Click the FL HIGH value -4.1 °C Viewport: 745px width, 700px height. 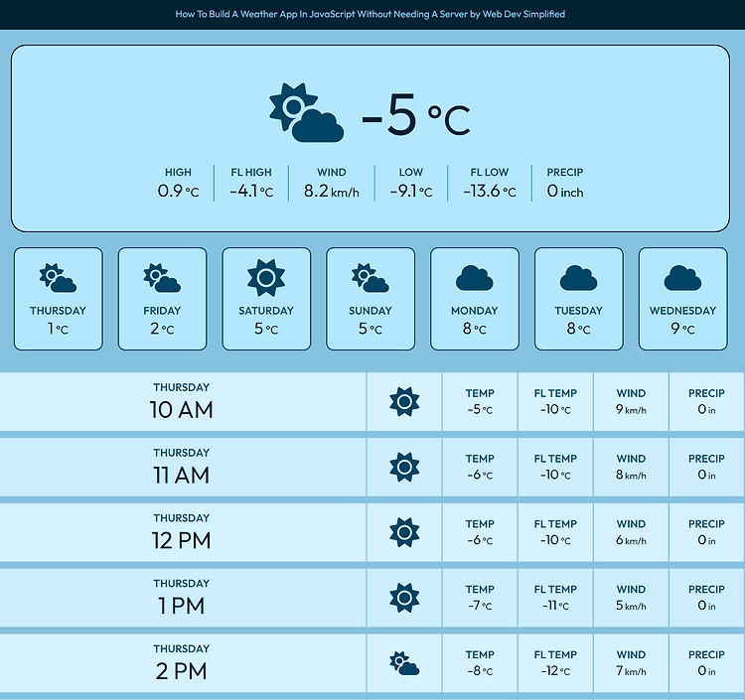251,191
